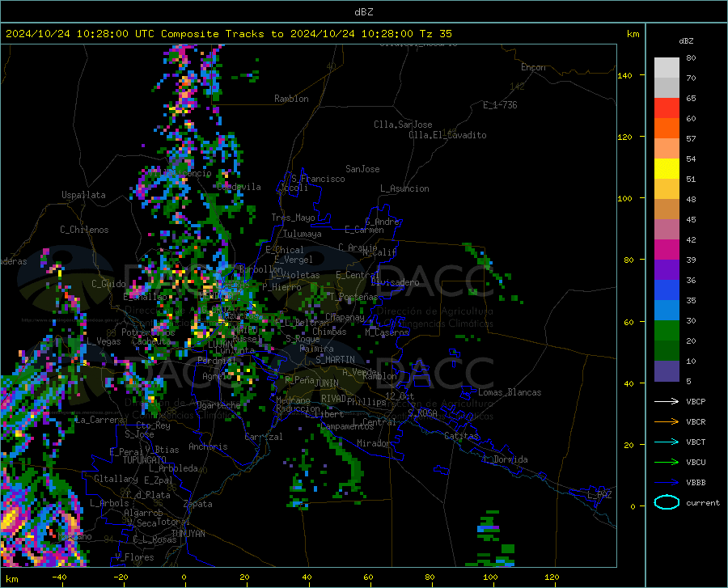Screen dimensions: 728x588
Task: Click the L_Asuncion label
Action: (x=404, y=188)
